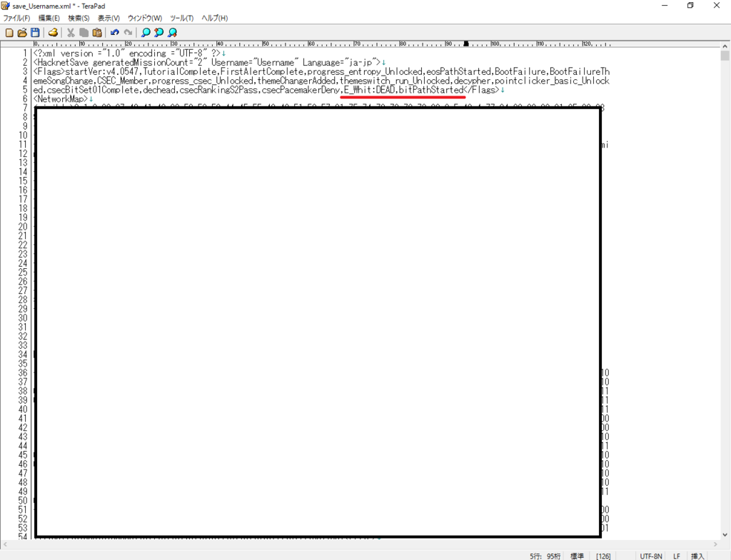Click the CSEC_Member flag on line 4

pyautogui.click(x=122, y=81)
